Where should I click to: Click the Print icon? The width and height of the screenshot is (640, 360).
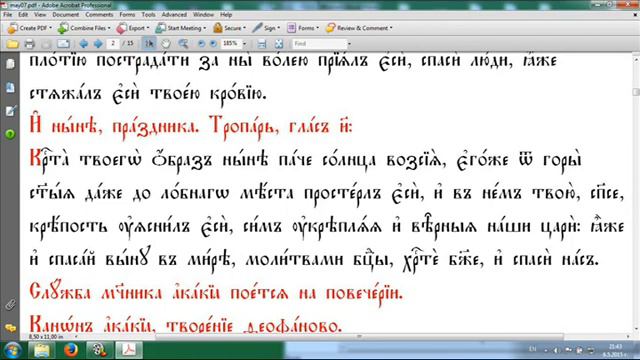click(x=29, y=44)
